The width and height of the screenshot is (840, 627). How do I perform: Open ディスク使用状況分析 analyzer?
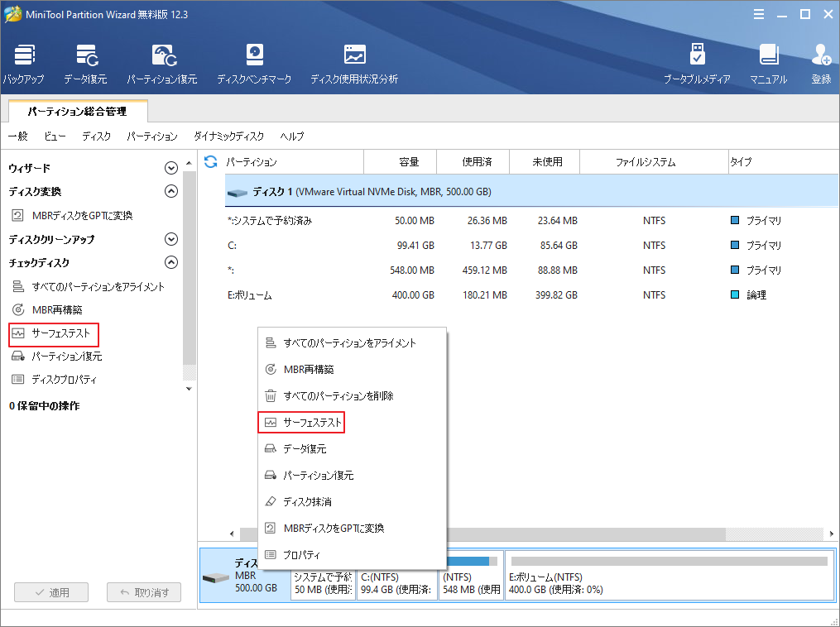(354, 65)
